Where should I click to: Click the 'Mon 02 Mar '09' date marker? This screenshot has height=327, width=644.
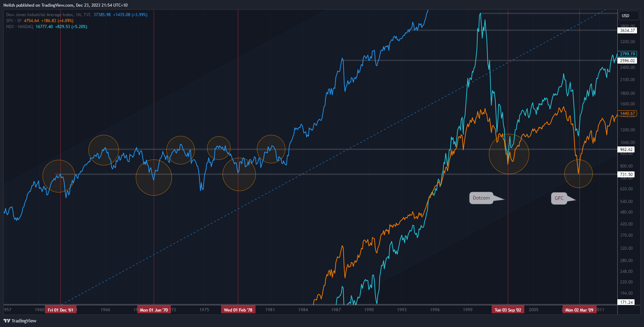point(579,310)
